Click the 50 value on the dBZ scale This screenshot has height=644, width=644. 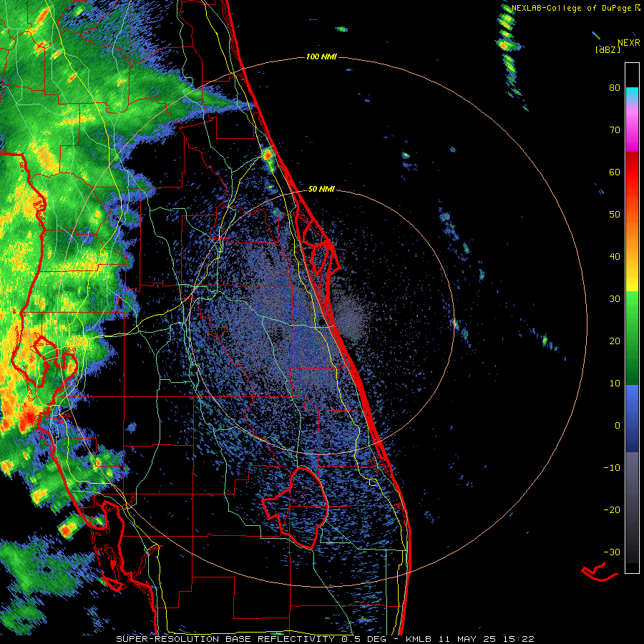[x=615, y=215]
